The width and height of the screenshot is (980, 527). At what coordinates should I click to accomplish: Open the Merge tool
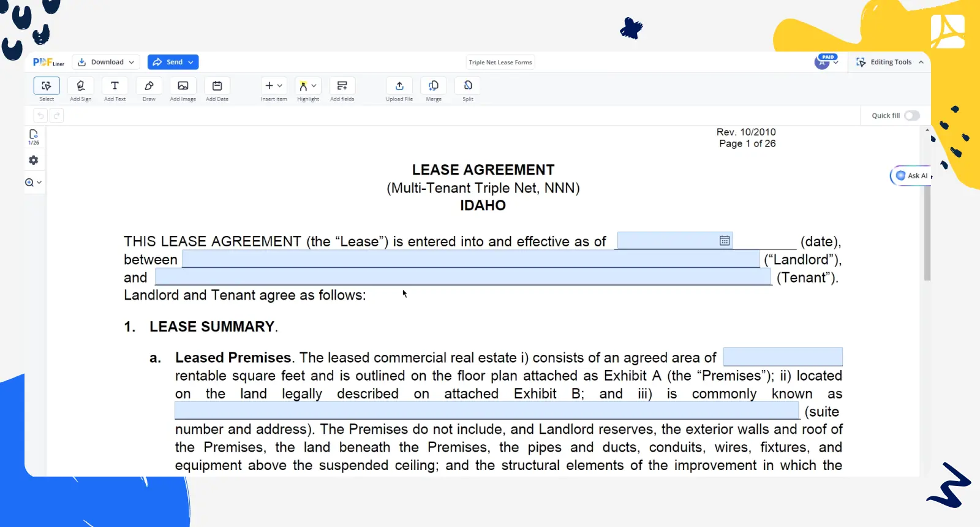(x=434, y=89)
